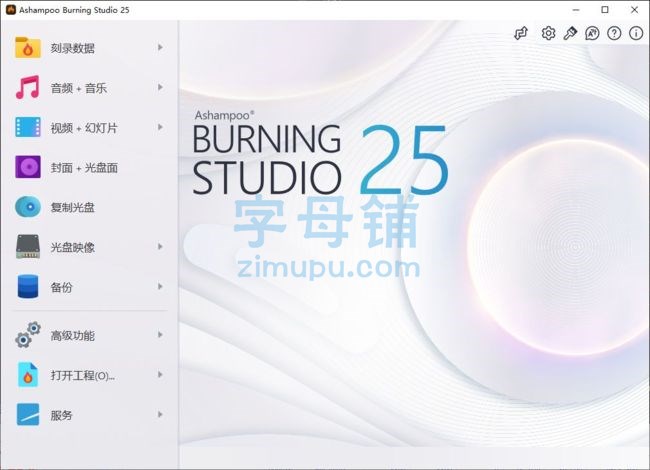Select the 服务 menu label

tap(61, 415)
